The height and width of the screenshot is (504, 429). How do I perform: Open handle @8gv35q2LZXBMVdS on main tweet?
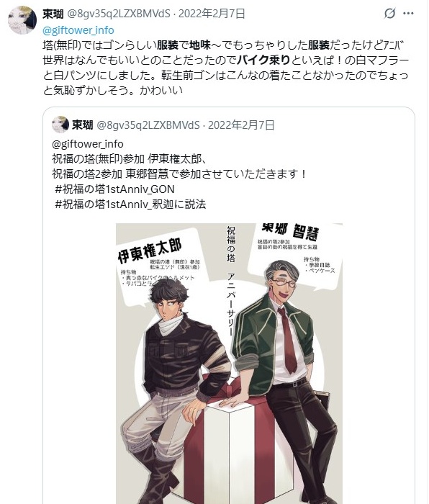click(119, 14)
